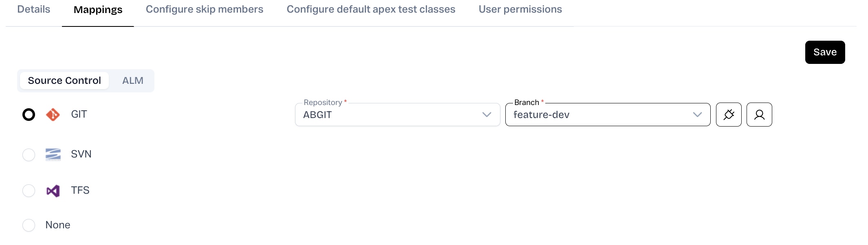Screen dimensions: 868x245
Task: Click the Repository dropdown chevron arrow
Action: pyautogui.click(x=487, y=115)
